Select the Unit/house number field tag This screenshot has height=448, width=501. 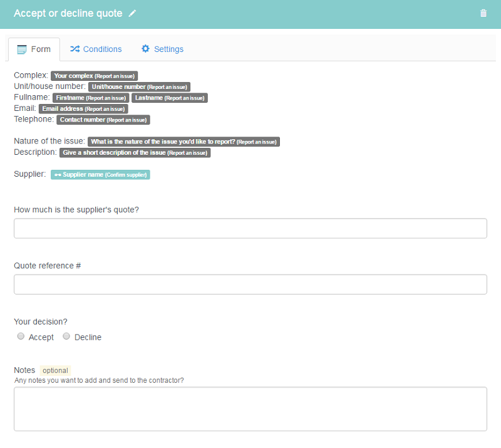pyautogui.click(x=139, y=86)
